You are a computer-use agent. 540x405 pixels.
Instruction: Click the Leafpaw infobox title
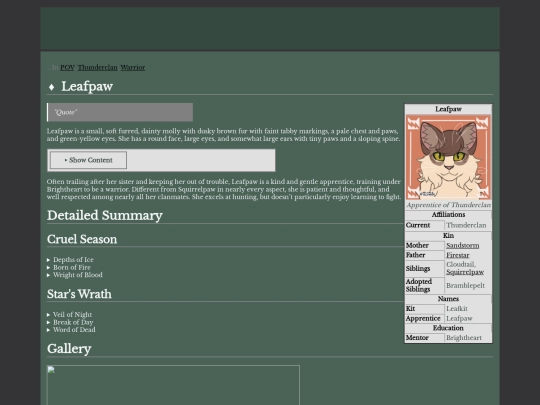448,109
